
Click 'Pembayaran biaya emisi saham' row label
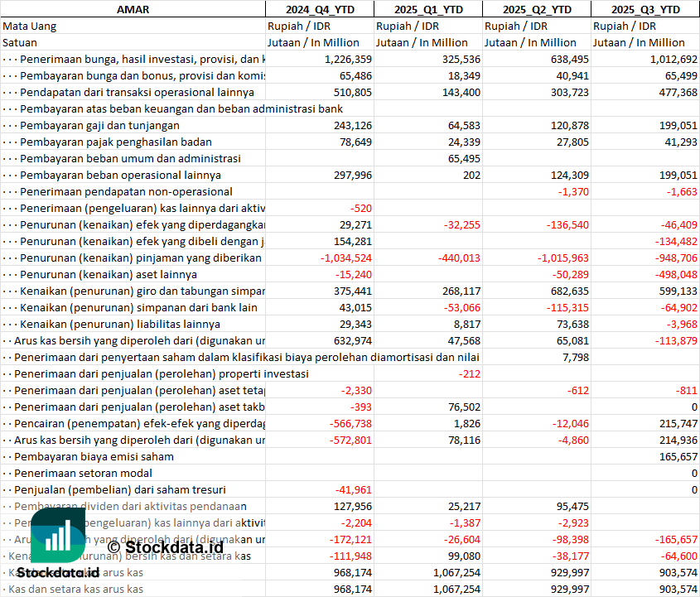94,456
